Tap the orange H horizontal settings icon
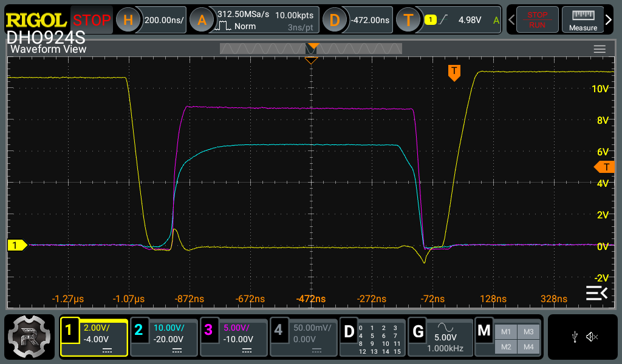Screen dimensions: 622x364 pyautogui.click(x=128, y=20)
